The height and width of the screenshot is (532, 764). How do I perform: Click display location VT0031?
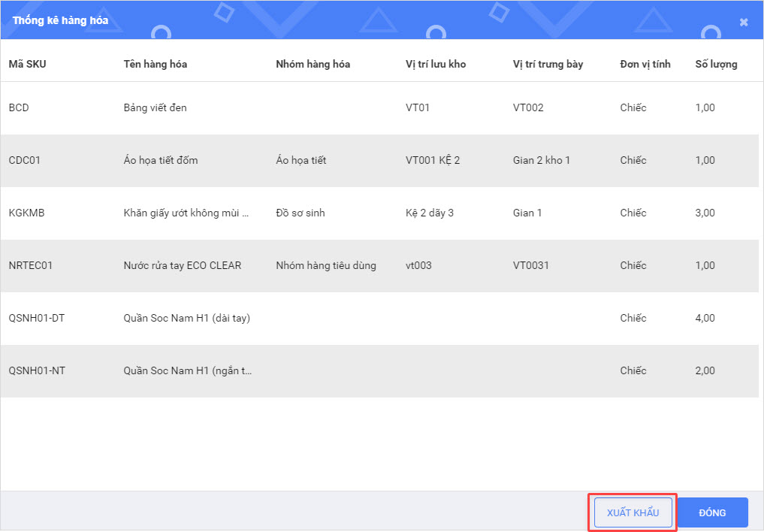(530, 265)
